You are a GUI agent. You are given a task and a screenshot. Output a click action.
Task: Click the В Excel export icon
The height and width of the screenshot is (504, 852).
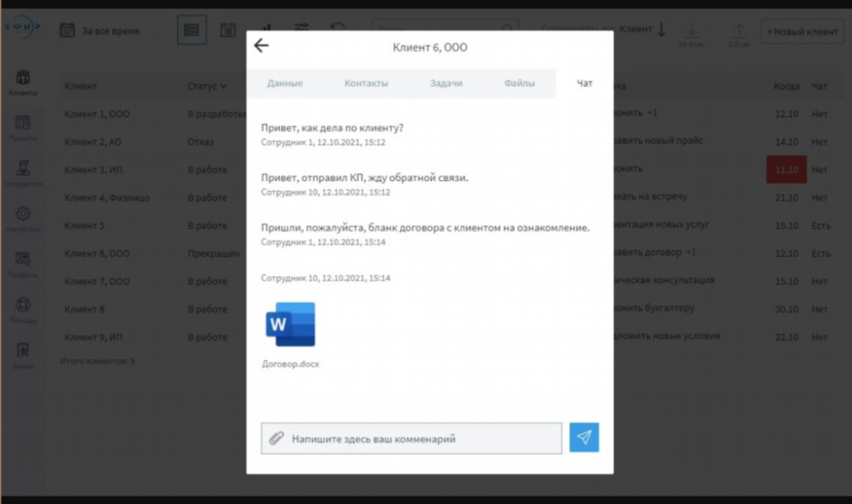[739, 35]
